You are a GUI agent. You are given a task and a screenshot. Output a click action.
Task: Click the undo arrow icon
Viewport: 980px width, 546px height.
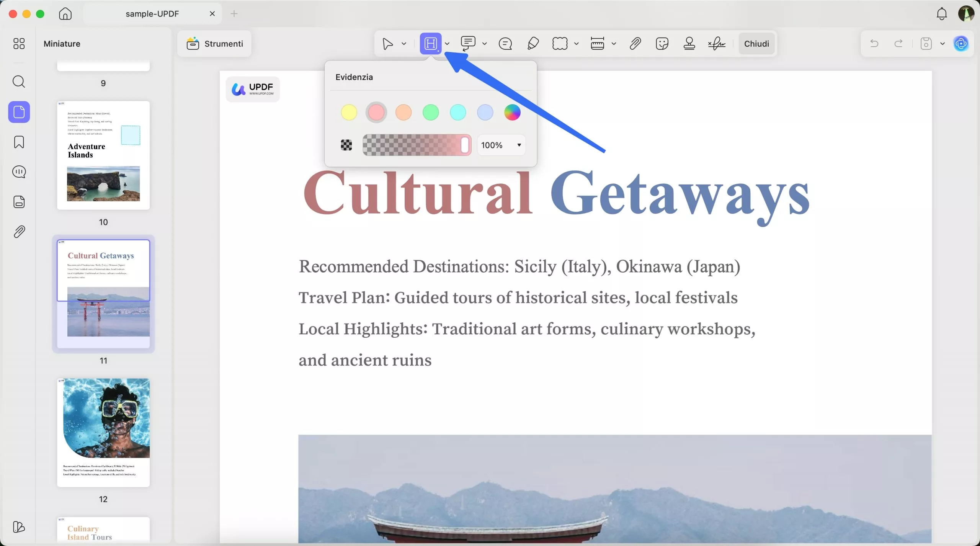coord(874,43)
